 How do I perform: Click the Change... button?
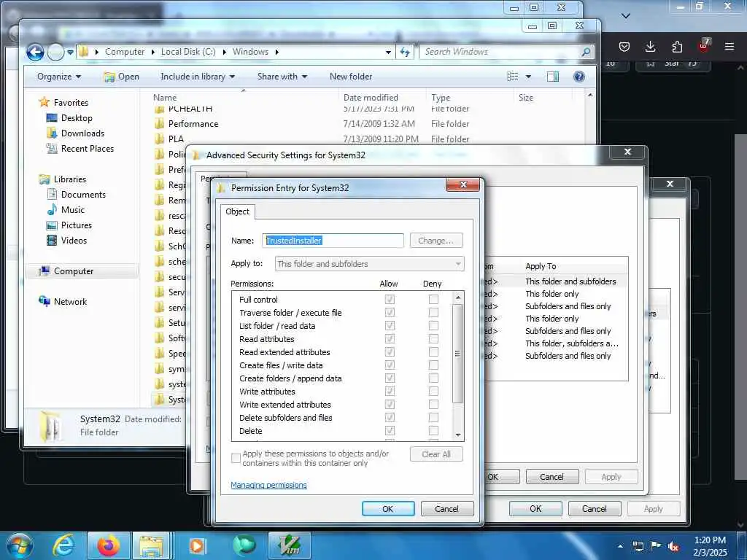pyautogui.click(x=436, y=241)
